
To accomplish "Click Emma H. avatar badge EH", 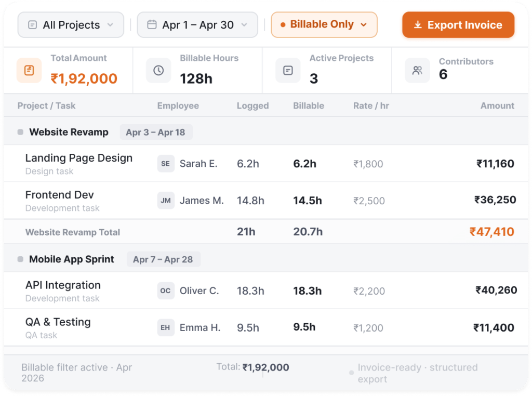I will pos(166,327).
